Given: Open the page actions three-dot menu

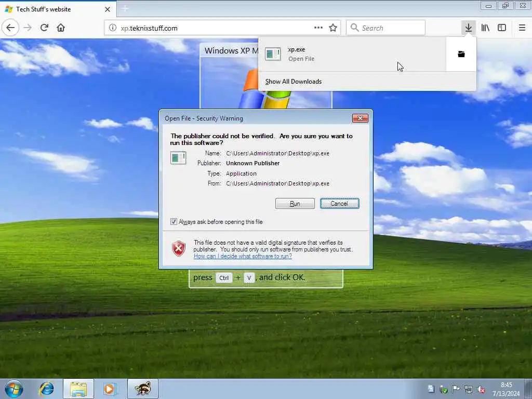Looking at the screenshot, I should [318, 28].
